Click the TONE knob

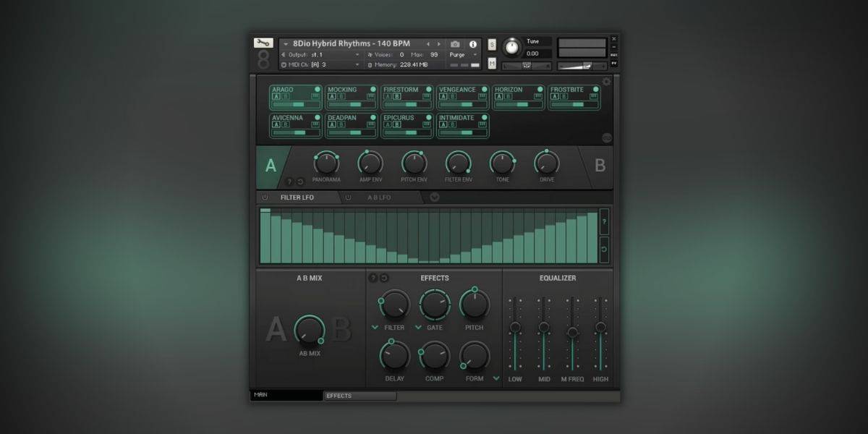502,163
